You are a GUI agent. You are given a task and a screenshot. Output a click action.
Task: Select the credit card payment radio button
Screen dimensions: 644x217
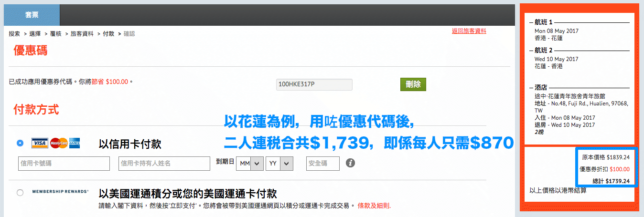(20, 143)
